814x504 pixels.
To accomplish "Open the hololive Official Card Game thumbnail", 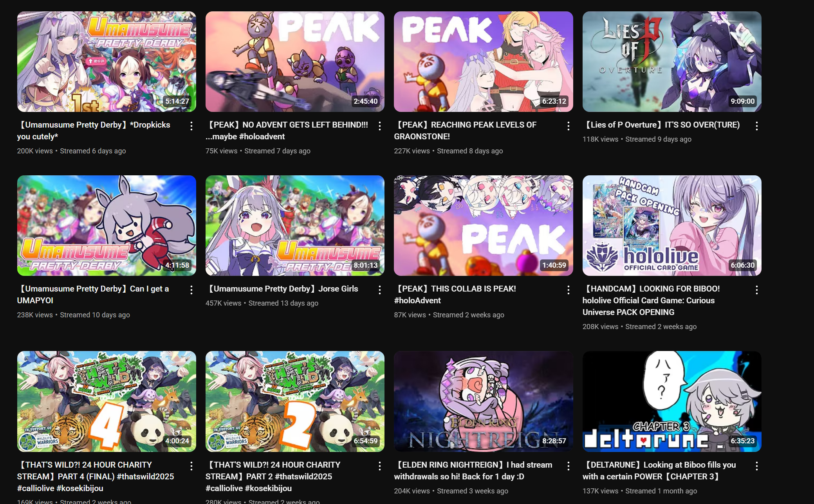I will tap(672, 225).
